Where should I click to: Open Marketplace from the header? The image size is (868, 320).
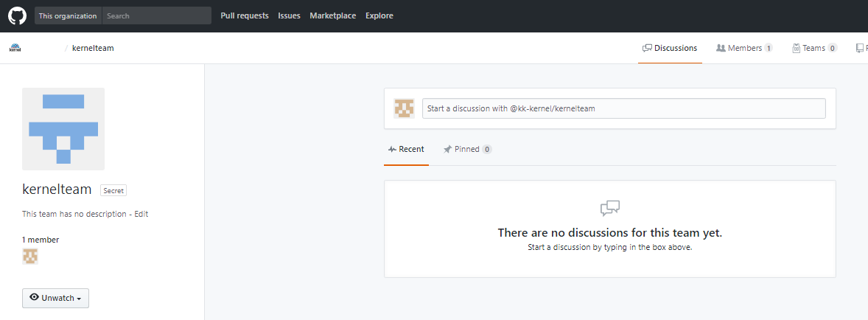coord(333,15)
